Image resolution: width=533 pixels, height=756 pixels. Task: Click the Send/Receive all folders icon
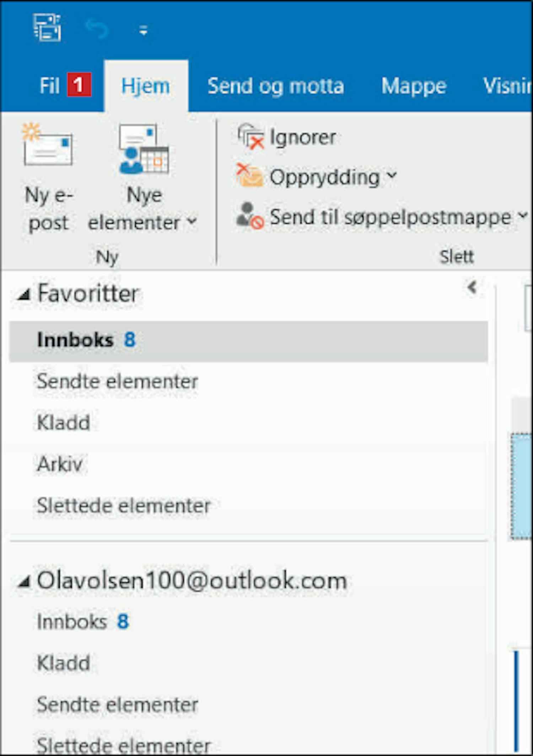pyautogui.click(x=48, y=27)
